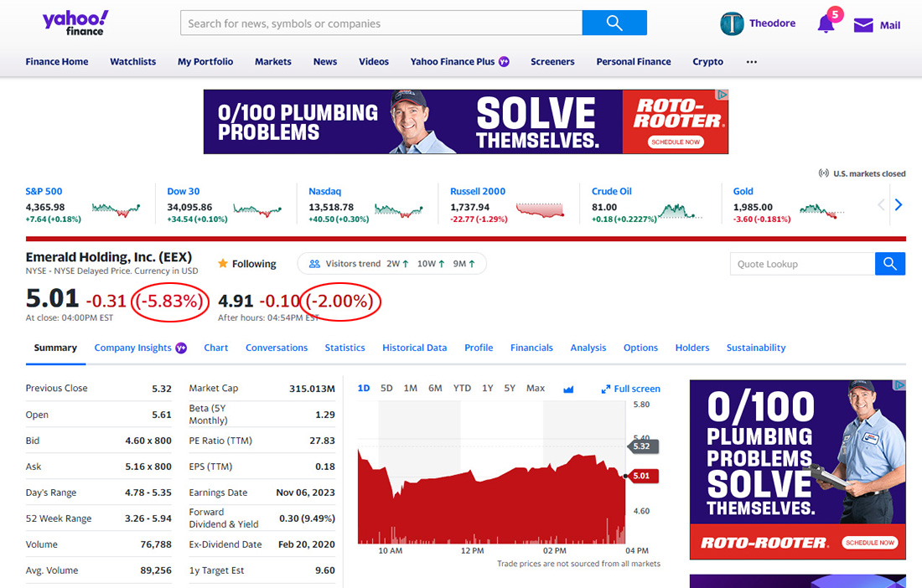Open the Options tab
Image resolution: width=922 pixels, height=588 pixels.
(x=640, y=348)
